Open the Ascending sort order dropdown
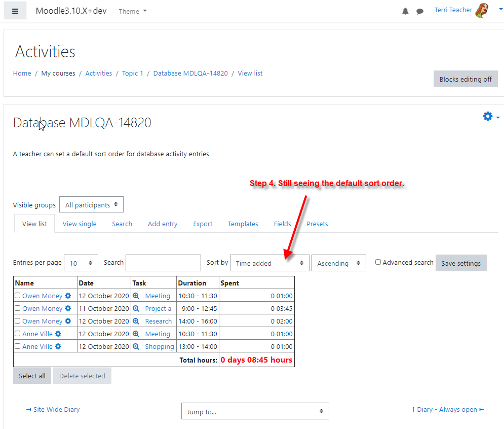This screenshot has height=429, width=504. click(338, 263)
